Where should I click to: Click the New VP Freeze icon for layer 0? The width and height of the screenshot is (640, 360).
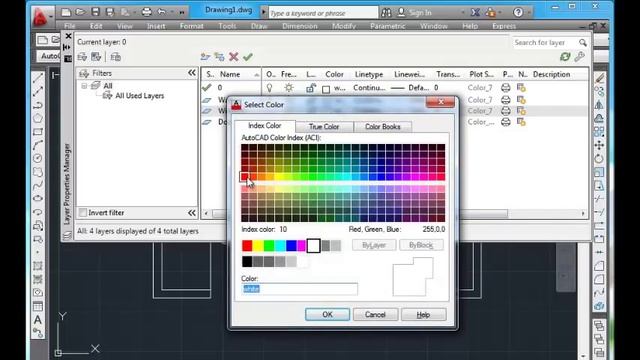point(521,87)
